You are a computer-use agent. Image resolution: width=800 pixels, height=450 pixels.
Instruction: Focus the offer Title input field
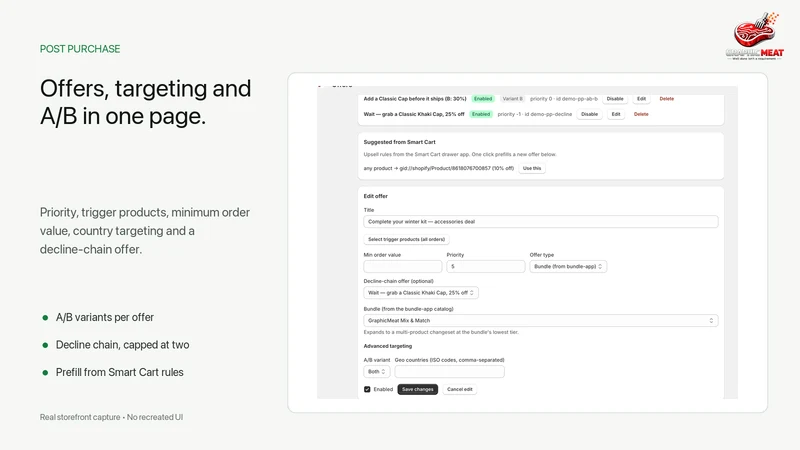pos(541,222)
